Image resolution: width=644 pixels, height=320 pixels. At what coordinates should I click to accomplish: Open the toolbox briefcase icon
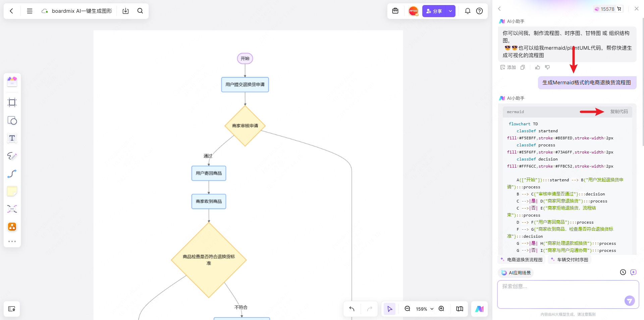tap(395, 11)
